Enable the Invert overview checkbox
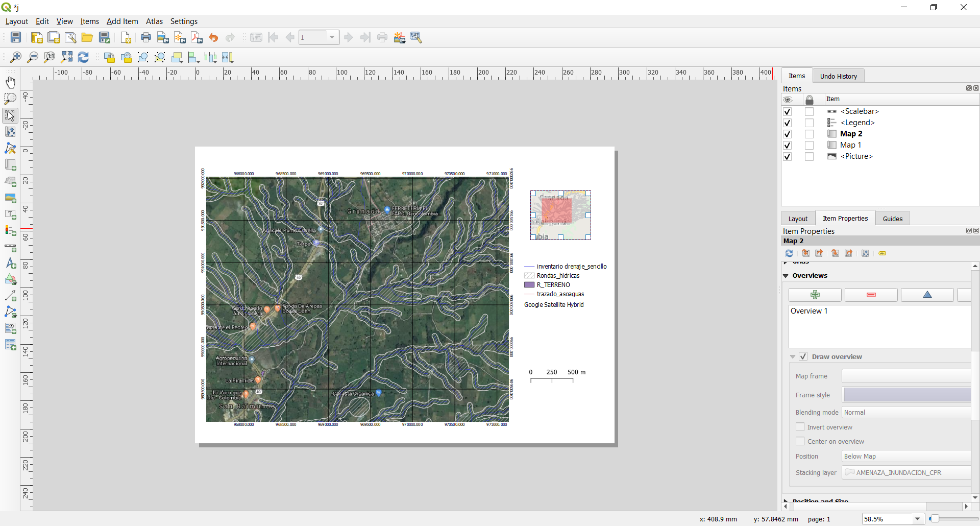Screen dimensions: 980x526 800,427
